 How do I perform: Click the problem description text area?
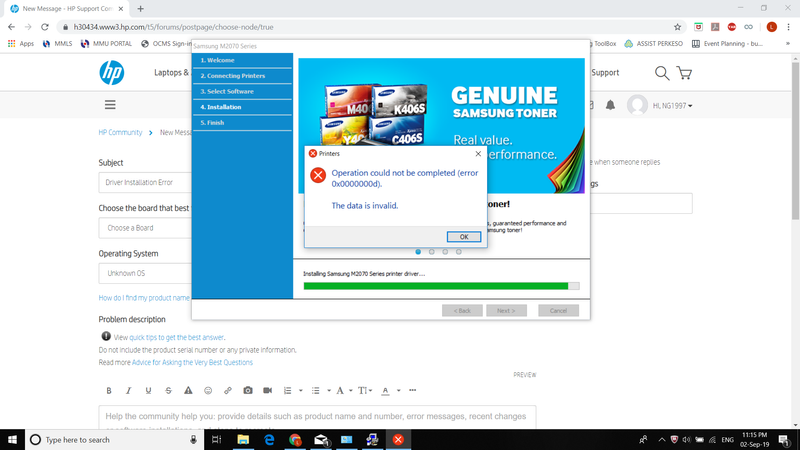[317, 418]
